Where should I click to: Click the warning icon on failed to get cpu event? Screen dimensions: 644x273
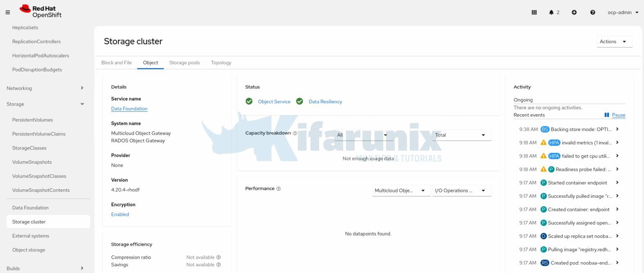[543, 156]
